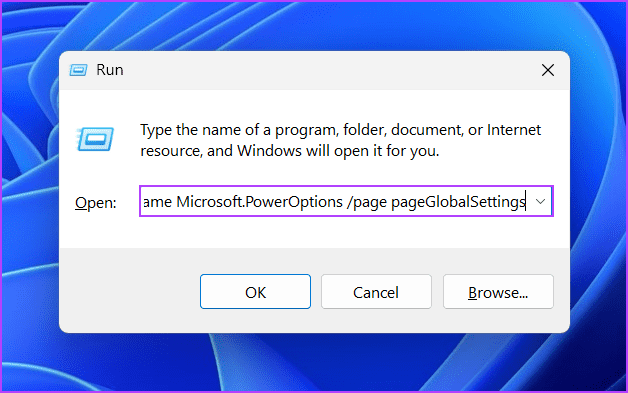
Task: Click the Run title text
Action: tap(110, 70)
